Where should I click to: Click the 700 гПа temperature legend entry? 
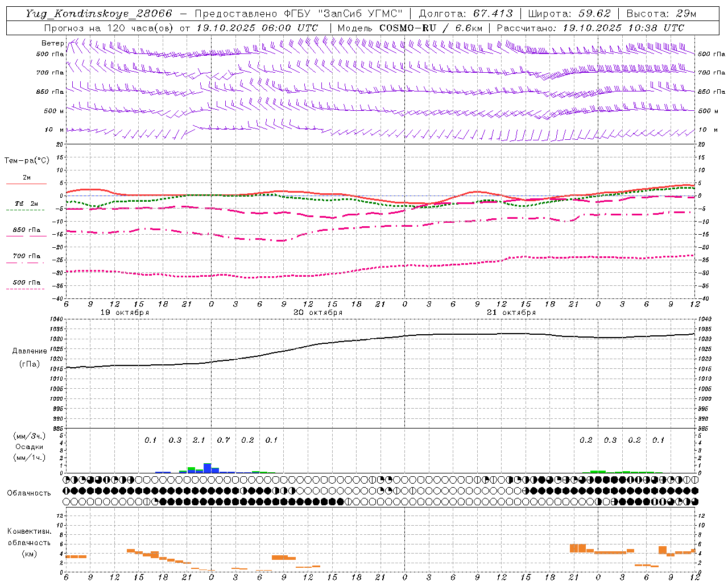26,256
